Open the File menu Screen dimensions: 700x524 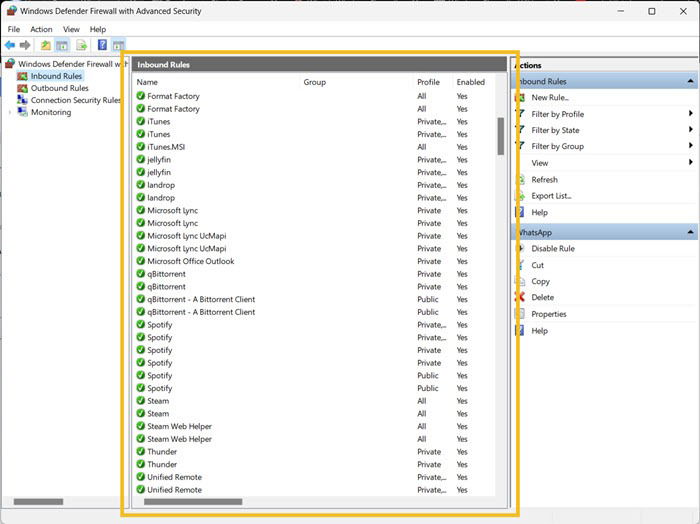point(14,29)
